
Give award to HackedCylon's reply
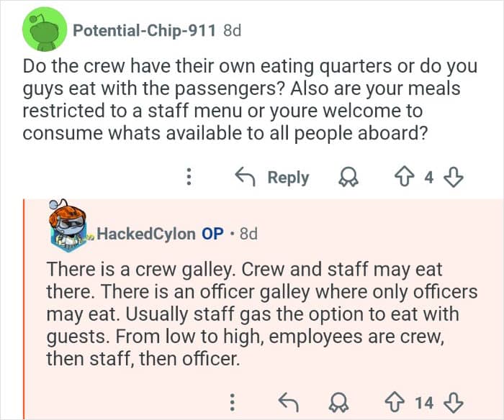(x=338, y=402)
